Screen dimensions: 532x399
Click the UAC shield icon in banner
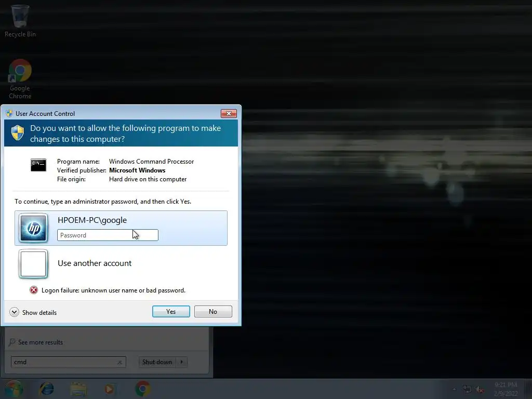[x=18, y=132]
